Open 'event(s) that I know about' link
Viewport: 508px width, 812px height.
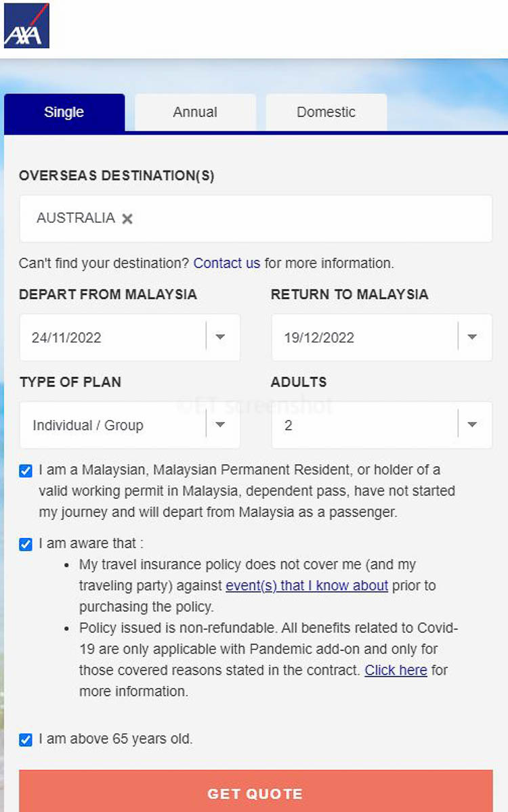(x=307, y=585)
